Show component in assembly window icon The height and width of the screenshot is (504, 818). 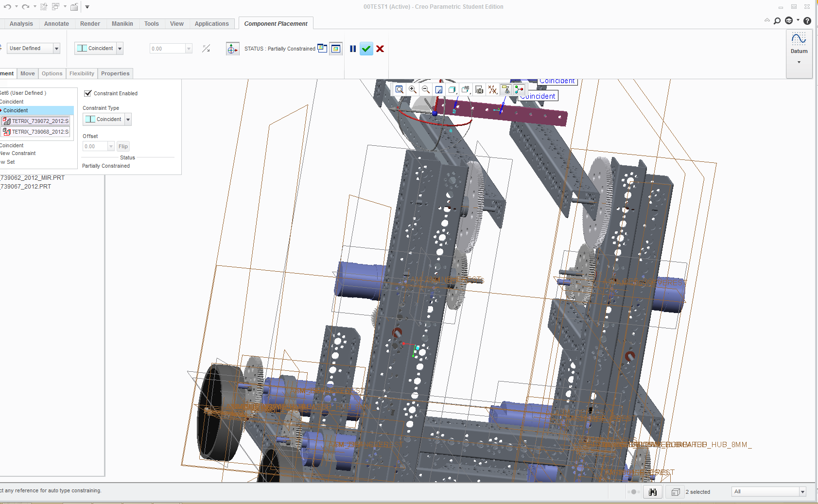[x=336, y=49]
